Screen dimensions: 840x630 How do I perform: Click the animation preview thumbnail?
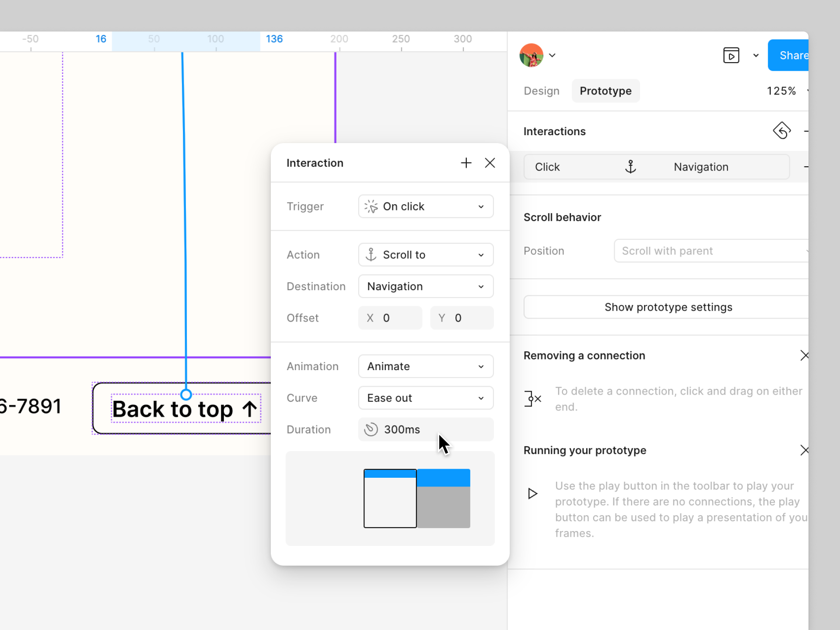pyautogui.click(x=416, y=498)
